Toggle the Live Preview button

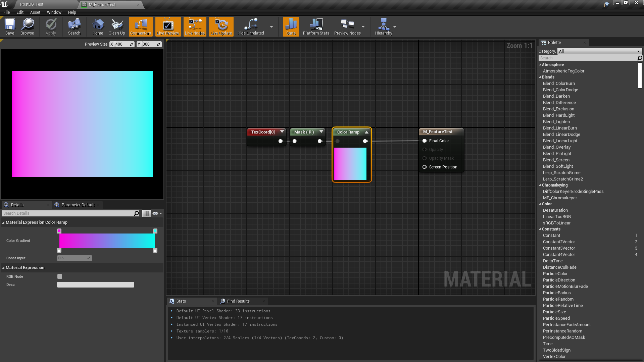168,27
